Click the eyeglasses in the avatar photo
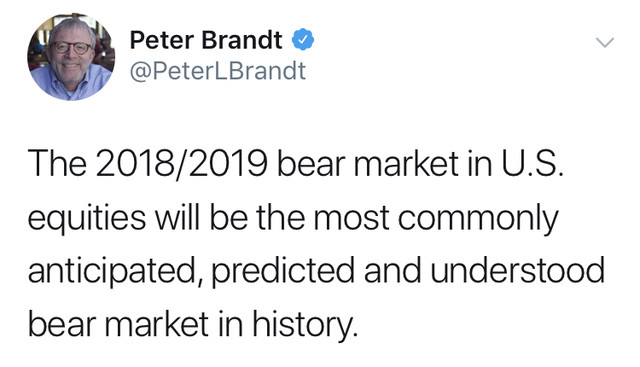Image resolution: width=640 pixels, height=367 pixels. [x=72, y=48]
